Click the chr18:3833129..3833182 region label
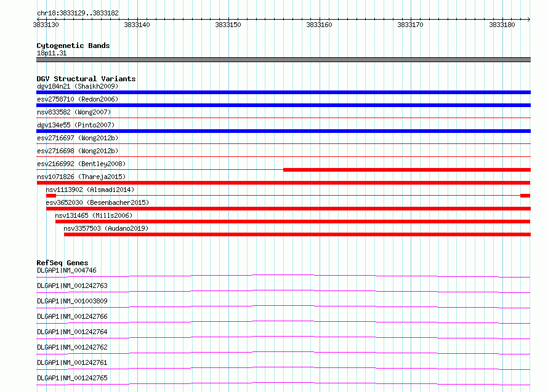Image resolution: width=548 pixels, height=392 pixels. point(78,13)
